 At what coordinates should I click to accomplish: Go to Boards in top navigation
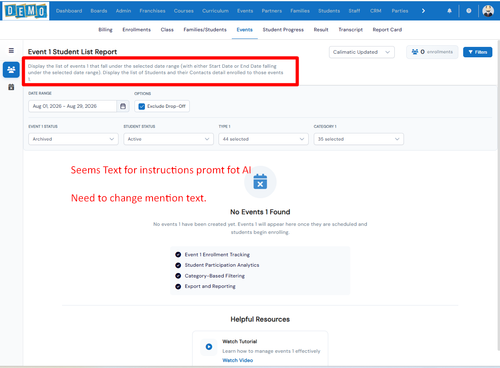click(x=99, y=11)
